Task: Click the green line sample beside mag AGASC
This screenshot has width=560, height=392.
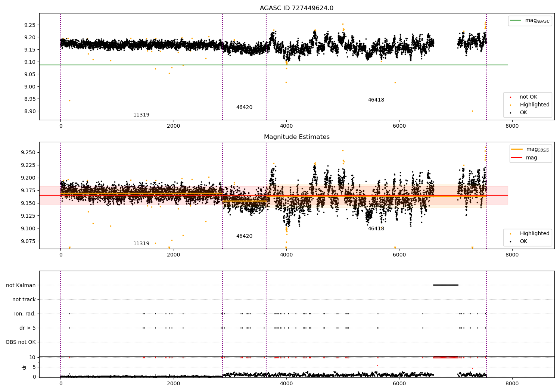Action: coord(516,21)
